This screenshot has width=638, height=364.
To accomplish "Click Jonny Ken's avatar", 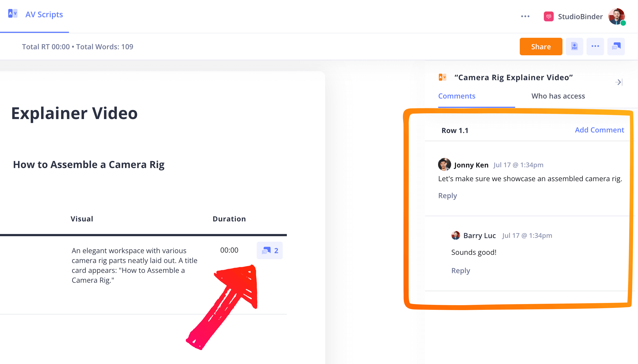I will 444,164.
